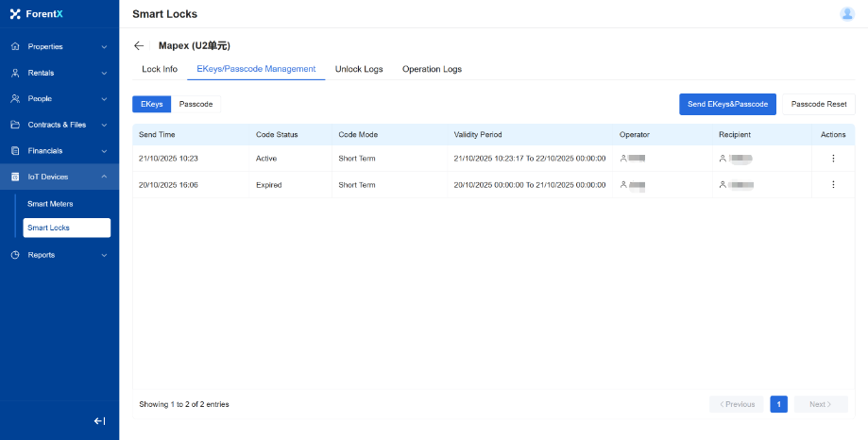The image size is (868, 440).
Task: Select the EKeys toggle option
Action: point(151,104)
